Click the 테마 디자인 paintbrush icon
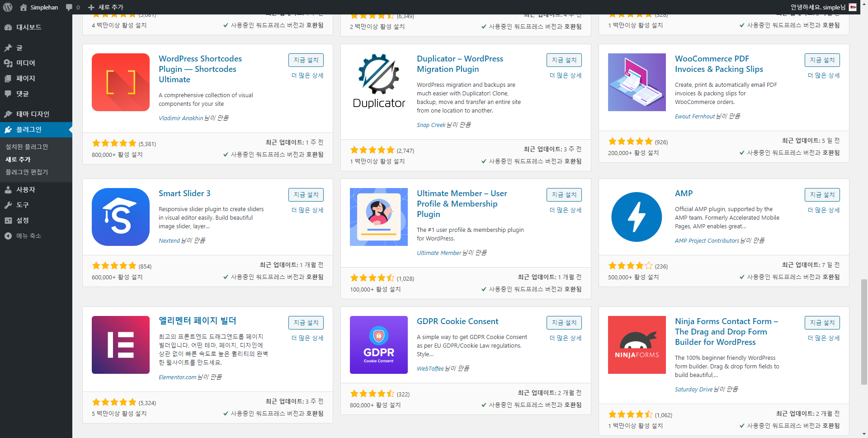This screenshot has width=868, height=438. click(8, 114)
